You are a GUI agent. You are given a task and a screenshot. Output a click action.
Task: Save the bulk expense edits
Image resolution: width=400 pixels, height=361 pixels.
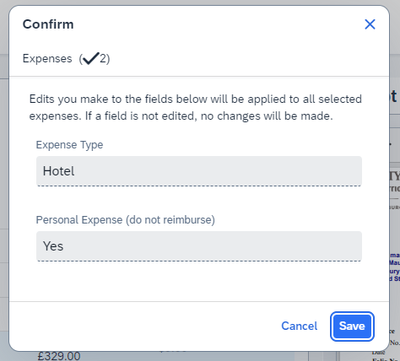click(x=352, y=326)
